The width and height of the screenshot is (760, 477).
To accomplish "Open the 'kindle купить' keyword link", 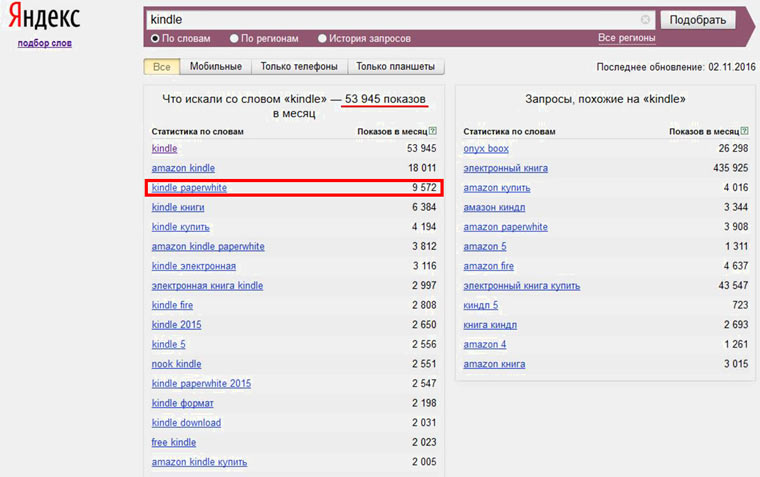I will [x=180, y=227].
